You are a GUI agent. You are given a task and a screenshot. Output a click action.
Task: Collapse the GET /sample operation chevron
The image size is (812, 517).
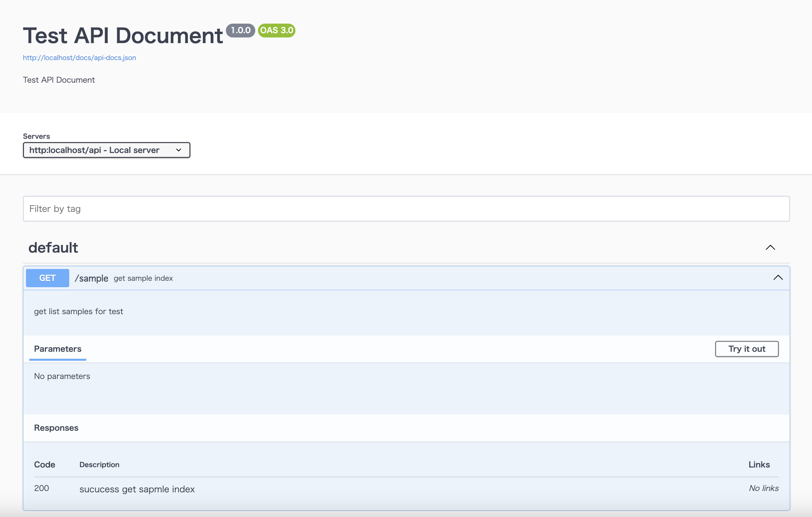tap(778, 278)
